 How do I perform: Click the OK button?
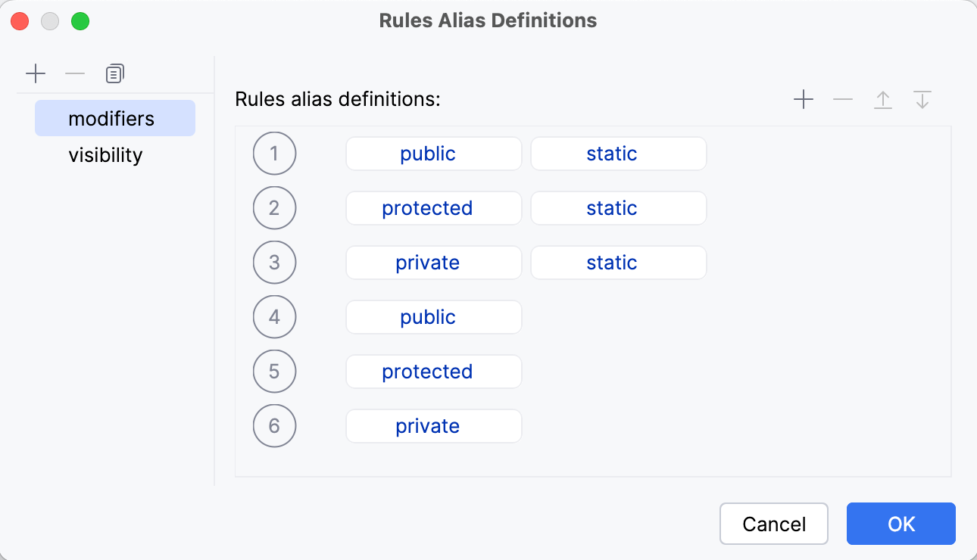point(901,523)
